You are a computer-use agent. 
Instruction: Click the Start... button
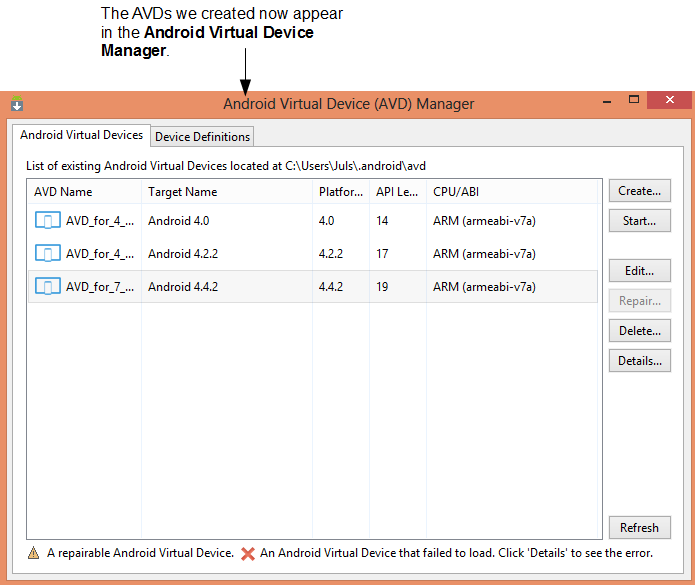coord(640,221)
